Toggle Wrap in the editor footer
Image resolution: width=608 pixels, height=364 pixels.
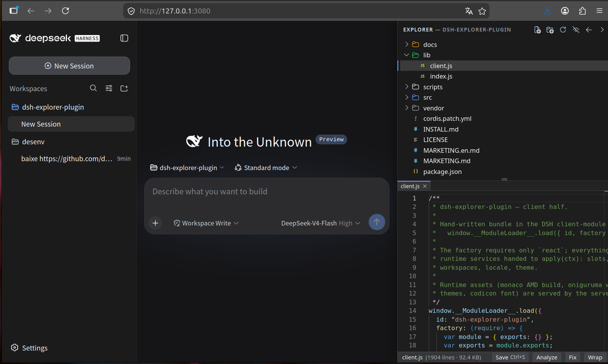[x=595, y=357]
